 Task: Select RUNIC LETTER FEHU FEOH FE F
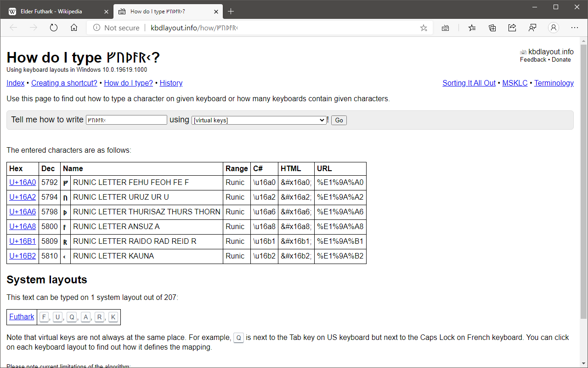pyautogui.click(x=131, y=182)
